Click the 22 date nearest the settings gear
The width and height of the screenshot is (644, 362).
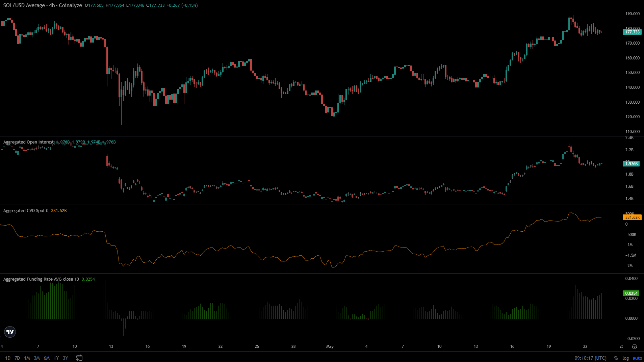[x=585, y=346]
